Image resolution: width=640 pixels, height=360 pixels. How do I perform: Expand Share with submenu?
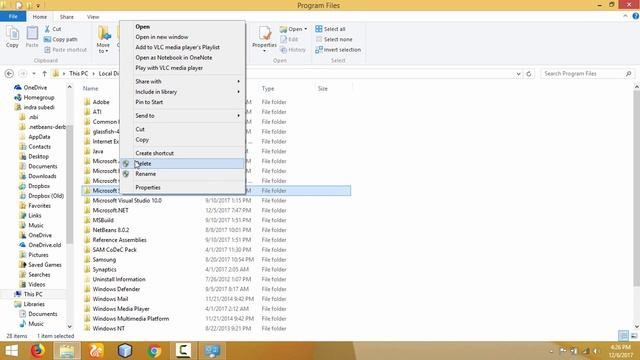click(x=238, y=81)
